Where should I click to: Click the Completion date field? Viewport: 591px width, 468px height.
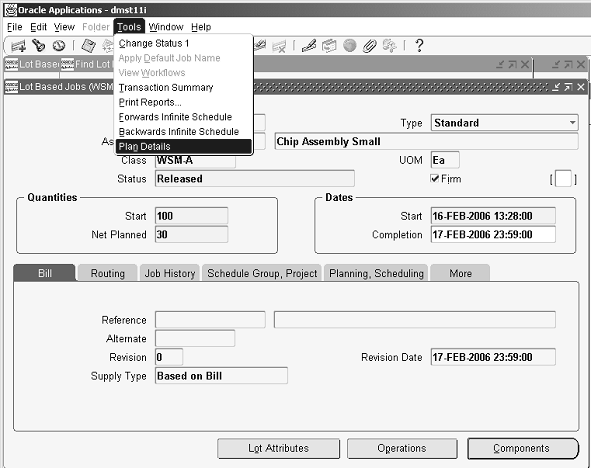click(493, 234)
